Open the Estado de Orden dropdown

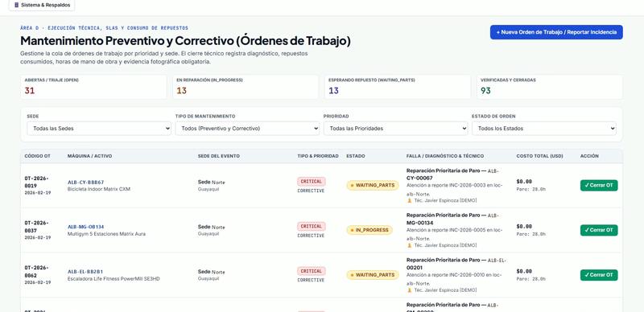click(x=544, y=129)
